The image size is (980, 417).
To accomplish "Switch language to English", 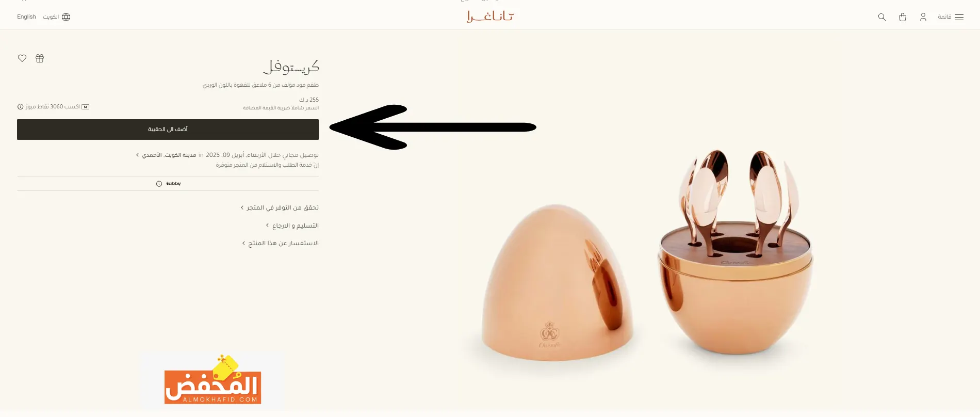I will point(26,17).
